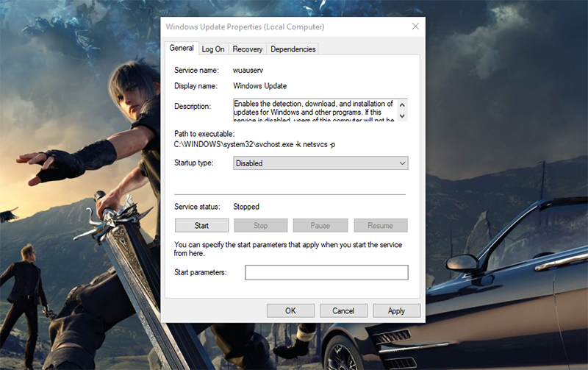Viewport: 588px width, 370px height.
Task: Click the dialog title Windows Update Properties
Action: pos(245,26)
